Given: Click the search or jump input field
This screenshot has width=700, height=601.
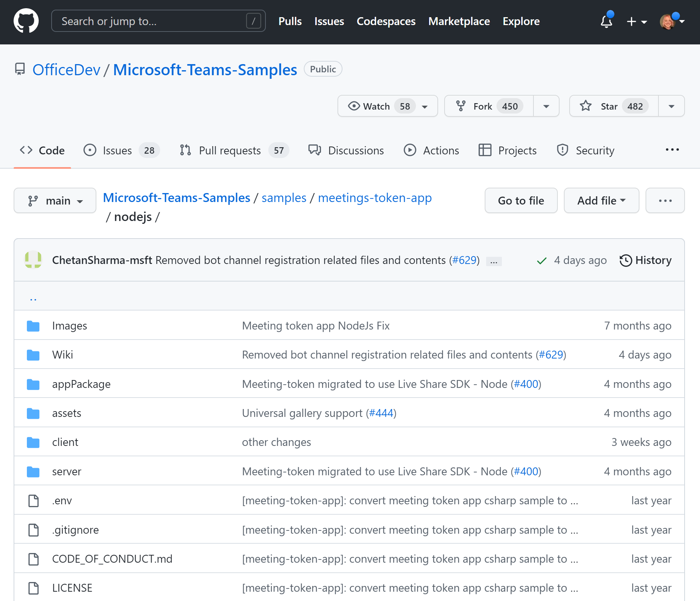Looking at the screenshot, I should [157, 21].
